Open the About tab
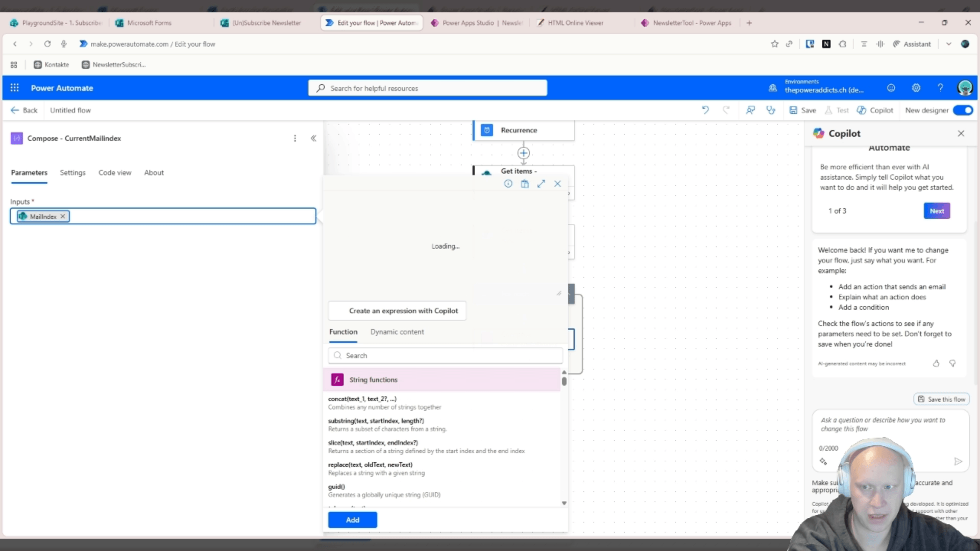 coord(154,172)
